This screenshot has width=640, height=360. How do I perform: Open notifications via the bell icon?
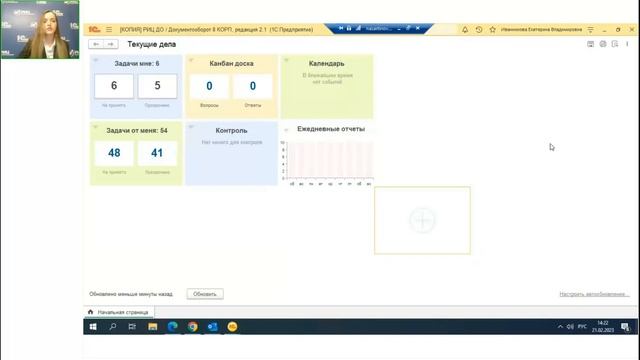(x=465, y=29)
